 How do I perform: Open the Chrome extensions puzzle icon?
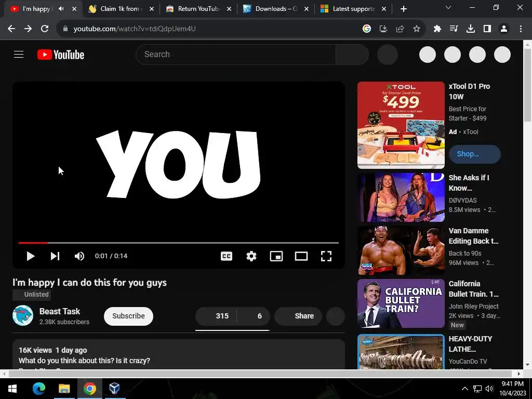click(437, 29)
